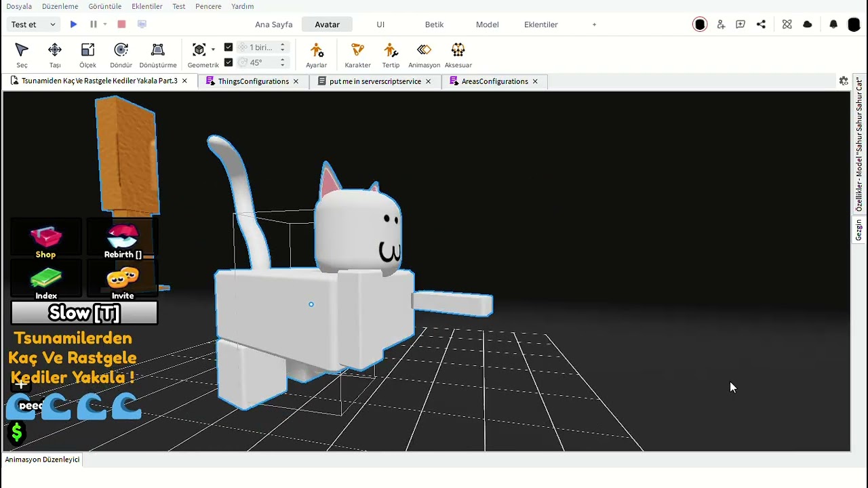Select the AreasConfigurations script tab

tap(494, 81)
